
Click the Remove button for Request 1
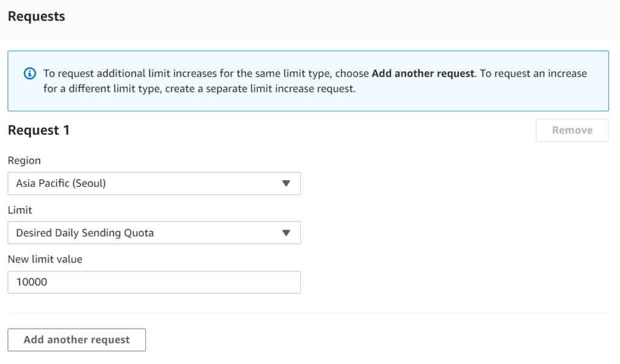click(x=572, y=130)
